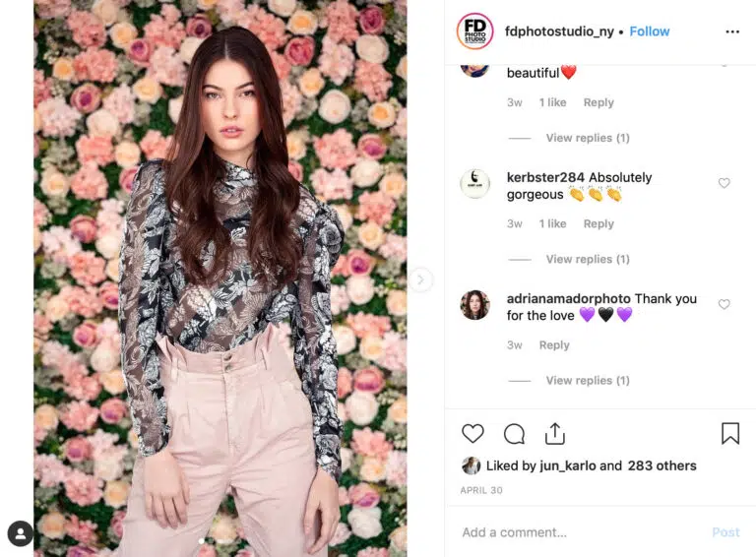Go to next photo arrow

point(420,279)
